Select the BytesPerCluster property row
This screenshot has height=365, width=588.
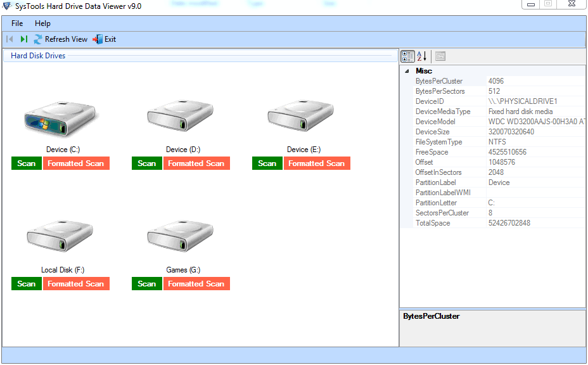499,81
